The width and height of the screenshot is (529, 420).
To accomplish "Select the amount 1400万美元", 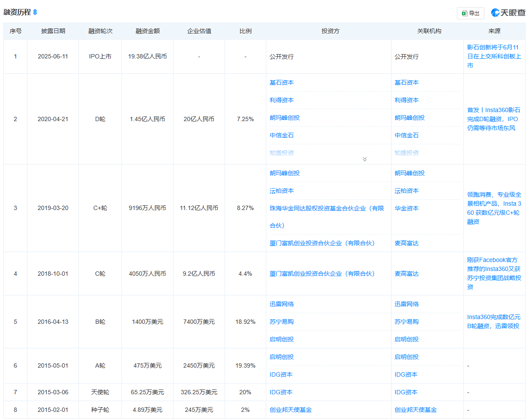I will point(148,322).
